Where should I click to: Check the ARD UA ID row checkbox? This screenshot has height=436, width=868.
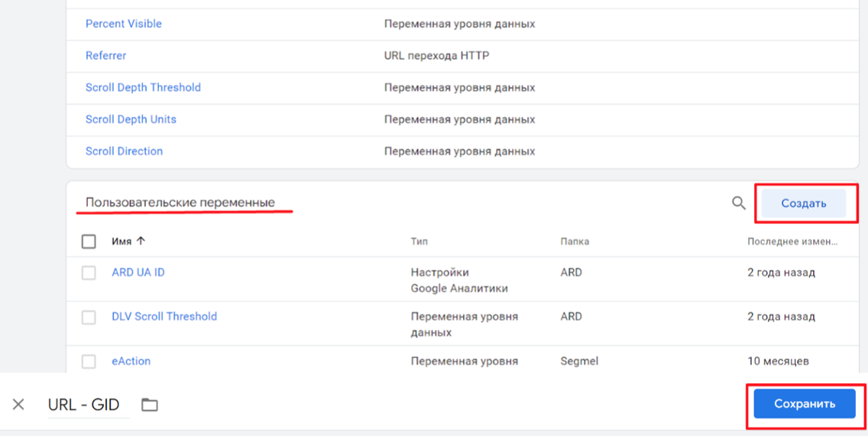(89, 272)
